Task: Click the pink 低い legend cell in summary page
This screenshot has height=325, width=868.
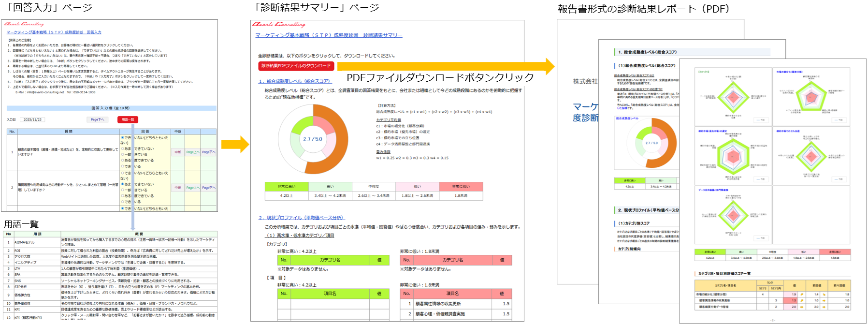Action: 417,187
